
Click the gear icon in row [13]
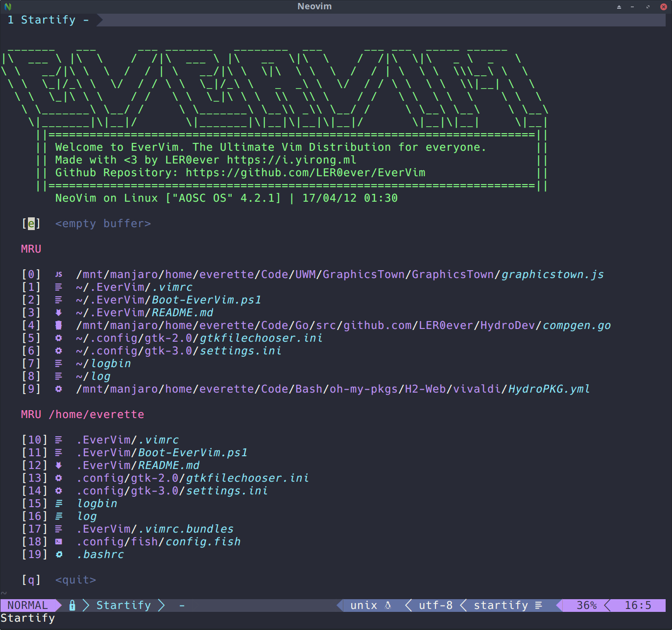[59, 478]
